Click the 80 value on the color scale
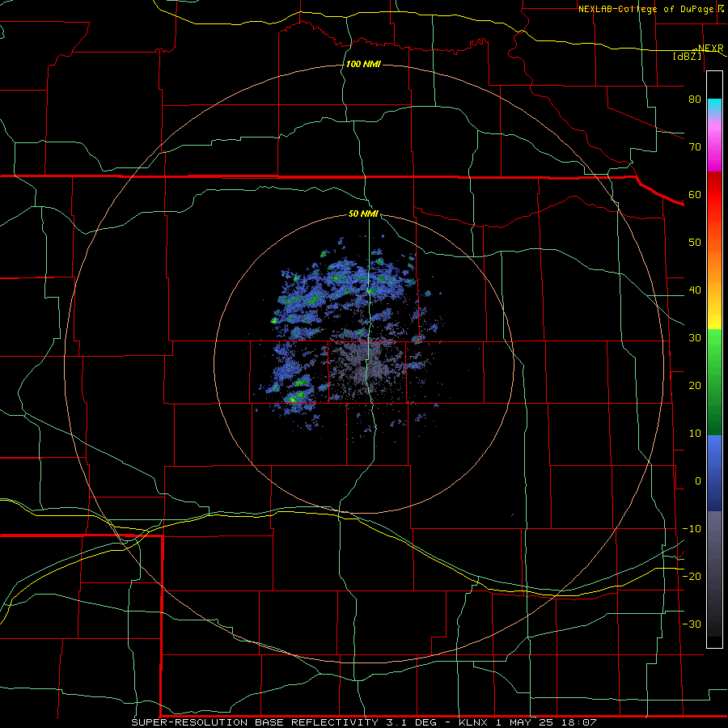 click(695, 99)
